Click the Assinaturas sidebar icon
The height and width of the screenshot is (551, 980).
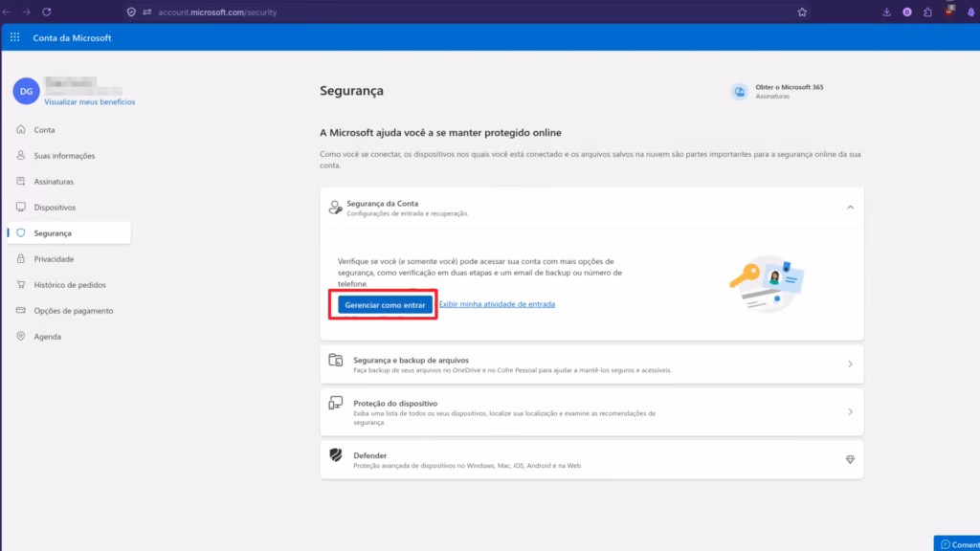[x=21, y=181]
